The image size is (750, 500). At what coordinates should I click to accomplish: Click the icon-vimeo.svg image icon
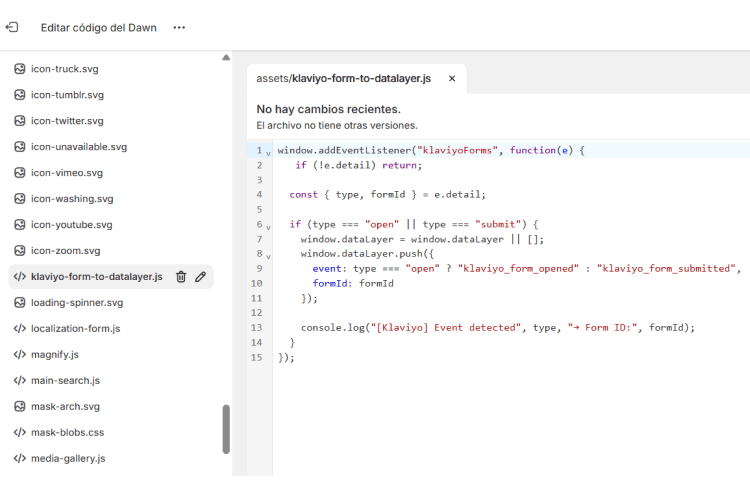tap(20, 173)
